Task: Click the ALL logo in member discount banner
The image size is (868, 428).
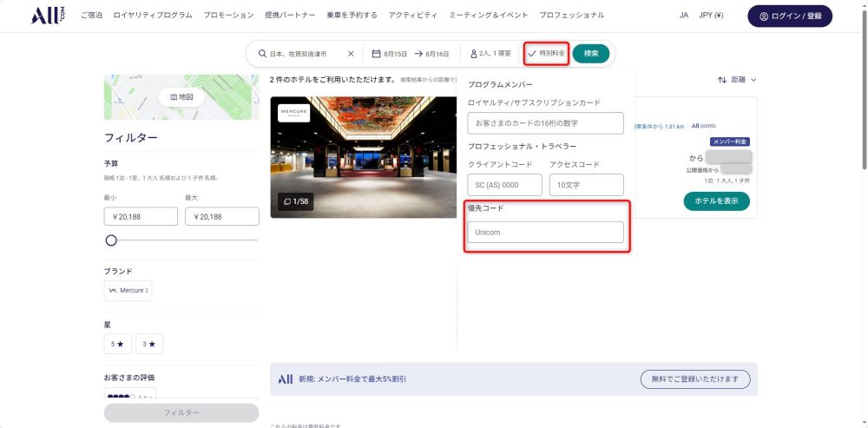Action: (x=285, y=379)
